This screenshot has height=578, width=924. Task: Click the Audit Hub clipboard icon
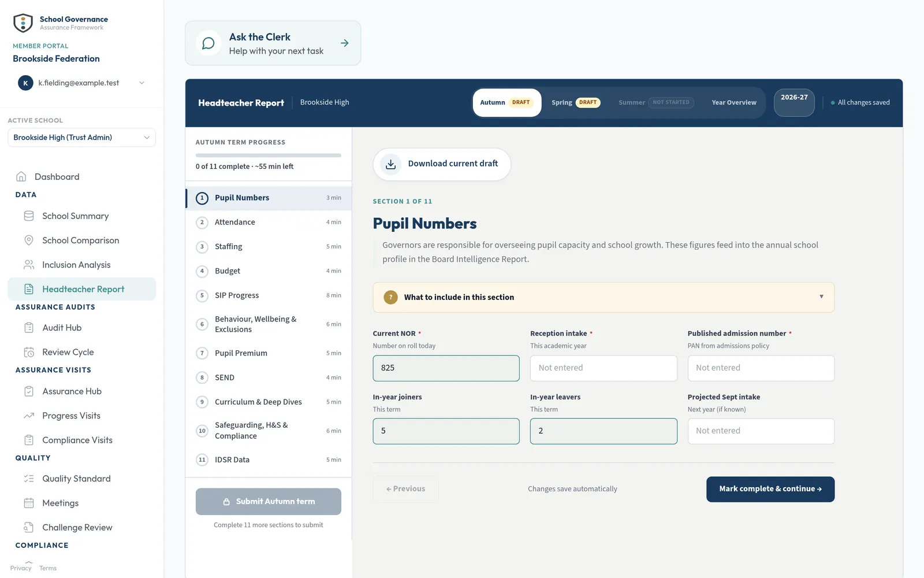coord(29,328)
